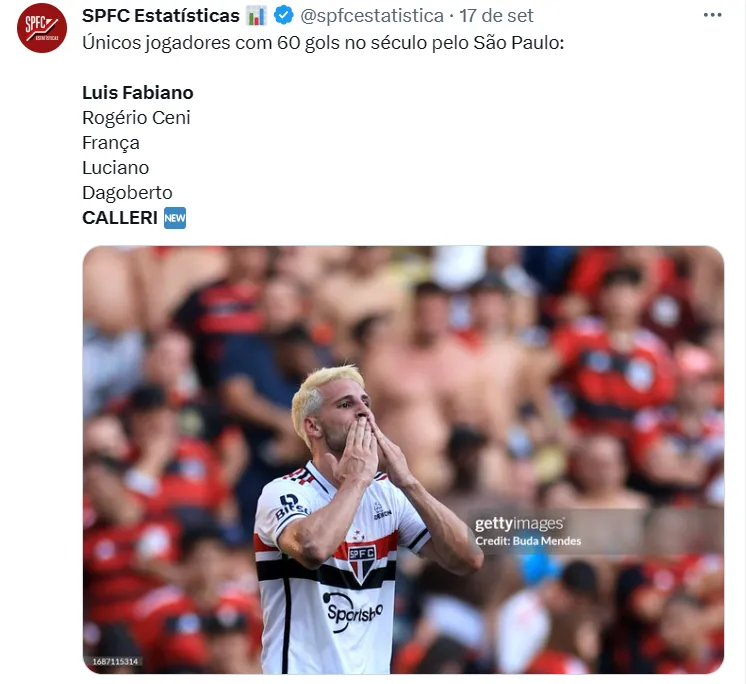Viewport: 747px width, 684px height.
Task: Open the tweet photo of the player
Action: coord(404,460)
